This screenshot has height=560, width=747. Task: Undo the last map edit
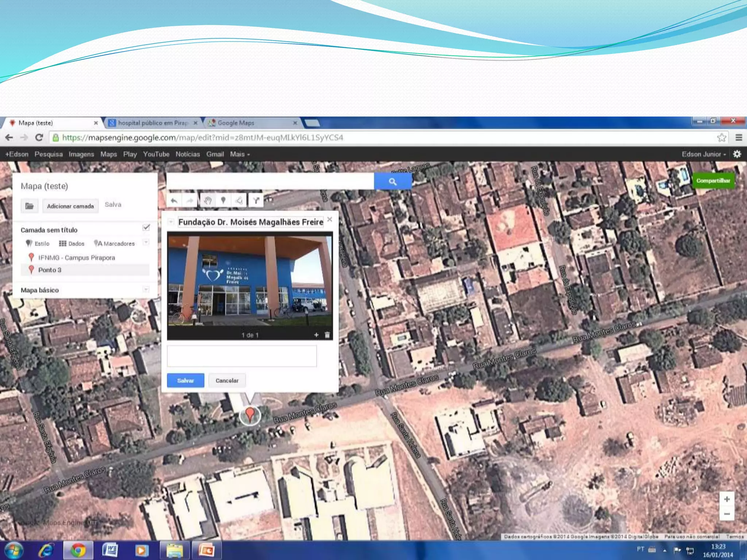point(174,201)
